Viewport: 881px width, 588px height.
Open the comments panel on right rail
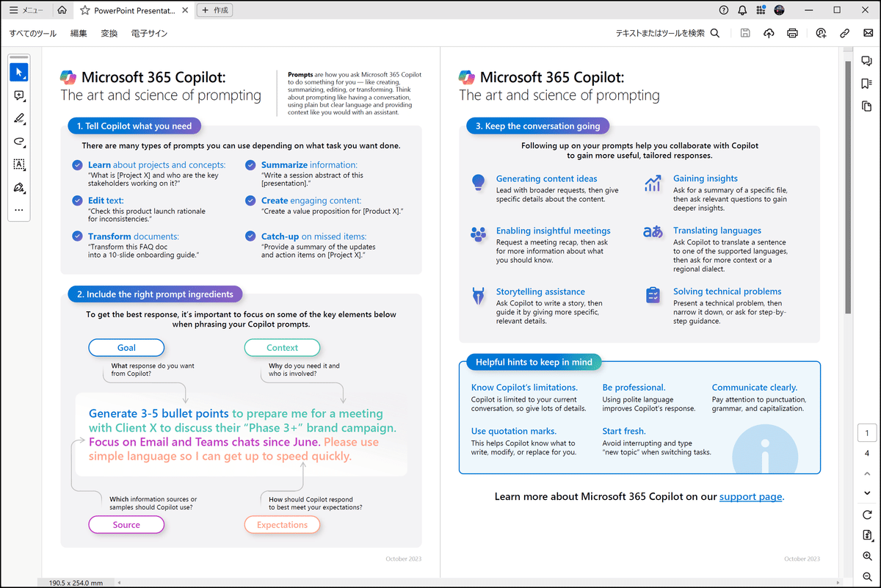coord(866,61)
